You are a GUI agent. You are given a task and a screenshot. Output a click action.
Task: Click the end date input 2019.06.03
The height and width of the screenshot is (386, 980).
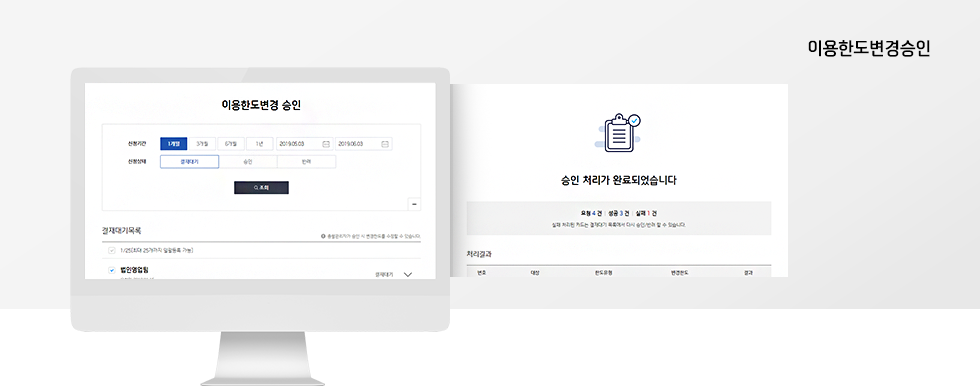[x=364, y=144]
